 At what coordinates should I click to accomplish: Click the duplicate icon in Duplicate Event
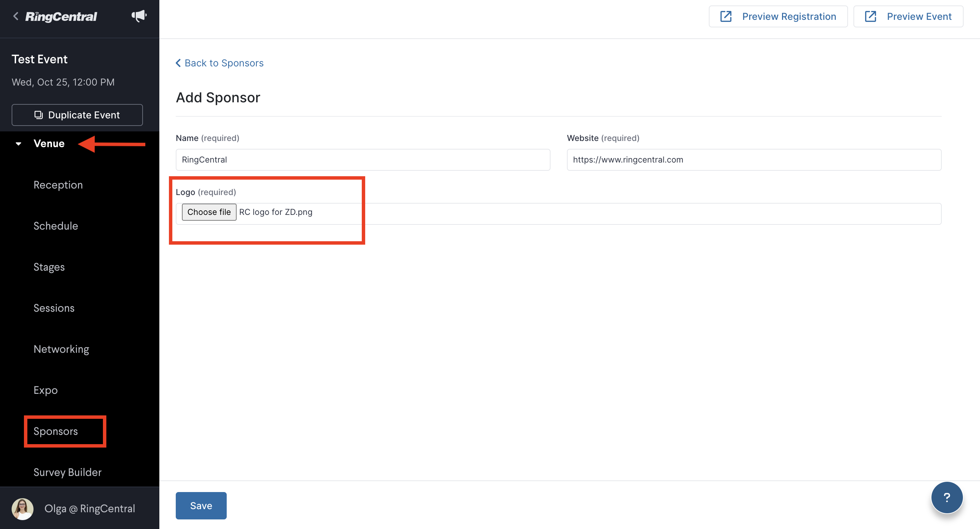point(38,115)
